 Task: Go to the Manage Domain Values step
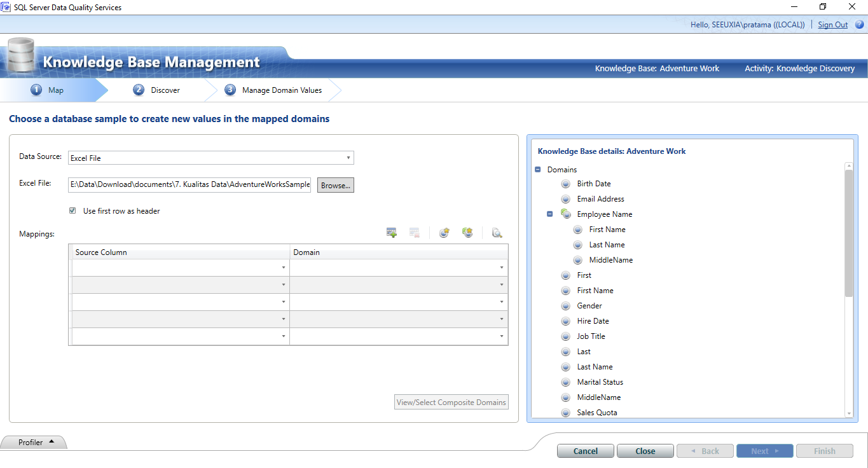tap(273, 90)
